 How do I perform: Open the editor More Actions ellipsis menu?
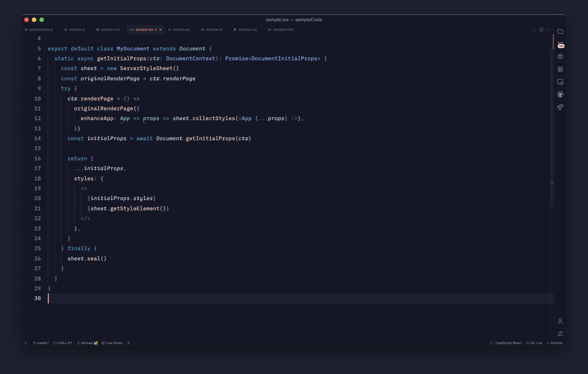[x=548, y=30]
